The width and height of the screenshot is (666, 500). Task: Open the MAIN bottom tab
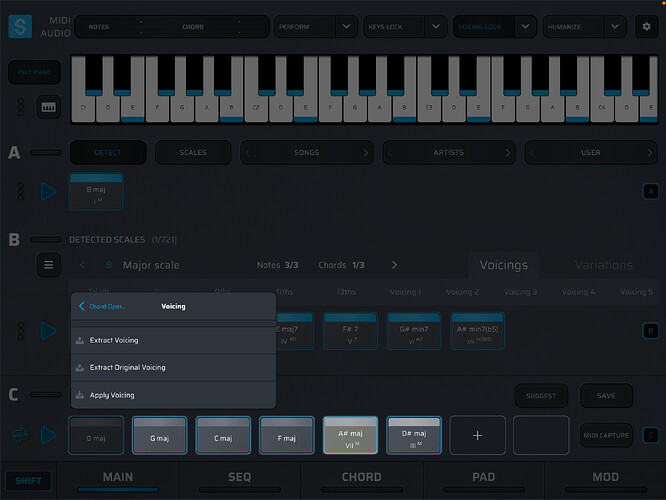118,481
